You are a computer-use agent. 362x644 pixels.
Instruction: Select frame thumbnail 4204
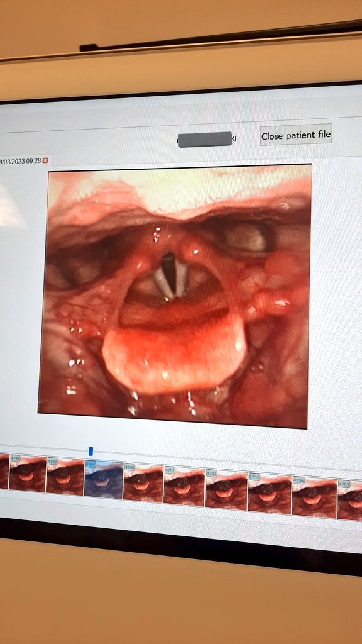click(314, 497)
